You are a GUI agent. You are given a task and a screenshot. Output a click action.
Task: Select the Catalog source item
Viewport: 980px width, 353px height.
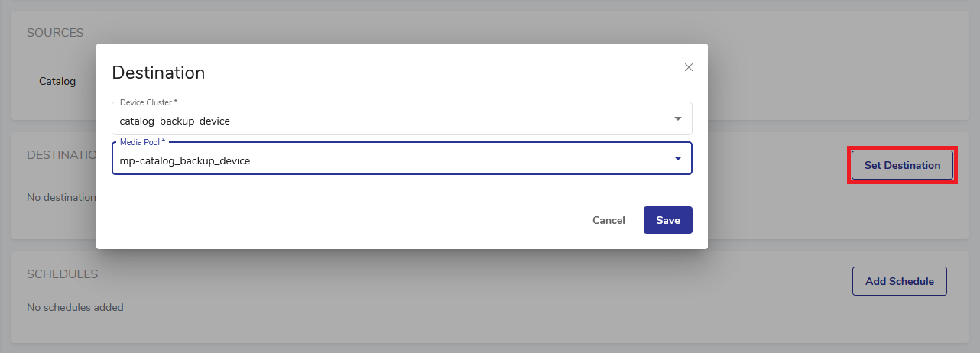tap(57, 81)
